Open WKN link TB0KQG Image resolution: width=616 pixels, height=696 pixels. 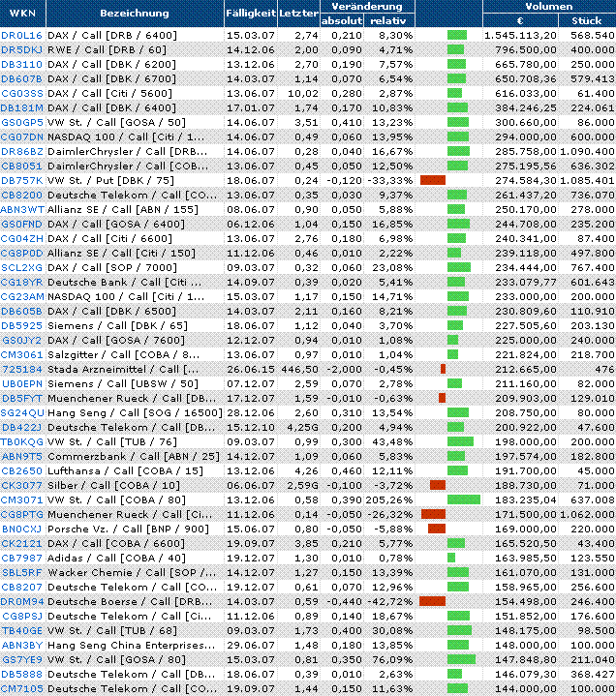(22, 442)
